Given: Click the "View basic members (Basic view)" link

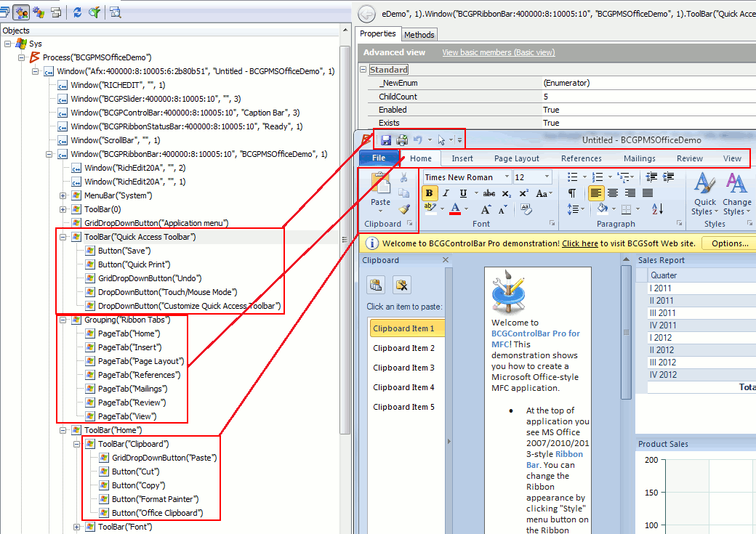Looking at the screenshot, I should pos(499,52).
